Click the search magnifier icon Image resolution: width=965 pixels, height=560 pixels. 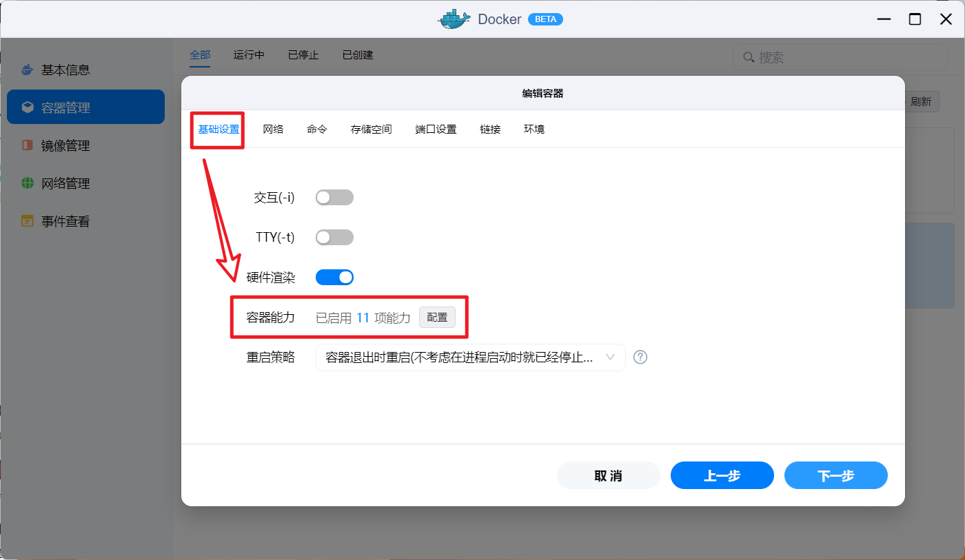click(749, 57)
